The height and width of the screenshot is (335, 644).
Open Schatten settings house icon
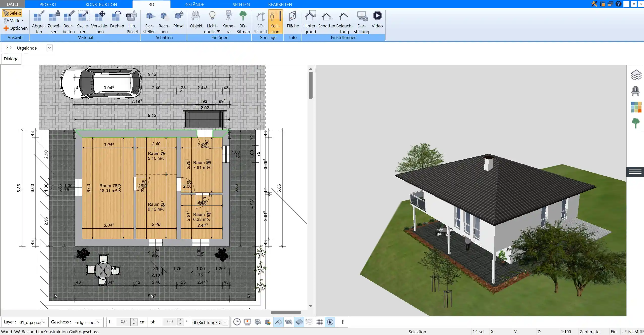(x=327, y=19)
